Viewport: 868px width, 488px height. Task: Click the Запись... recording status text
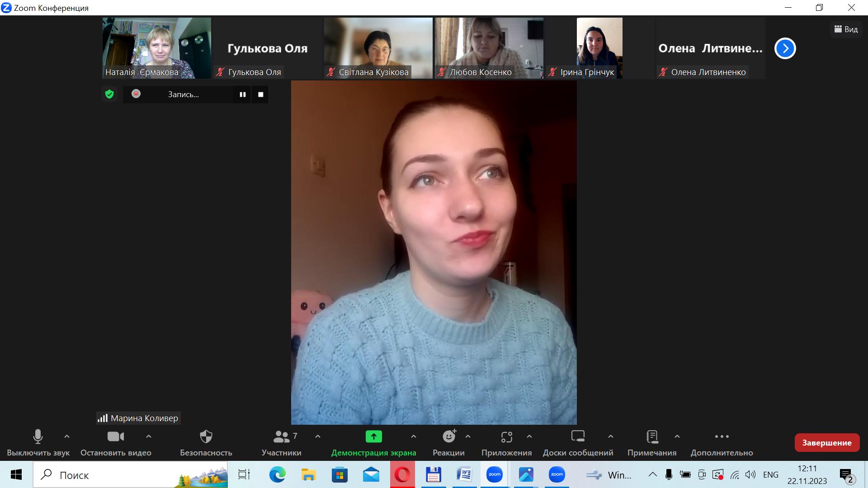(184, 94)
